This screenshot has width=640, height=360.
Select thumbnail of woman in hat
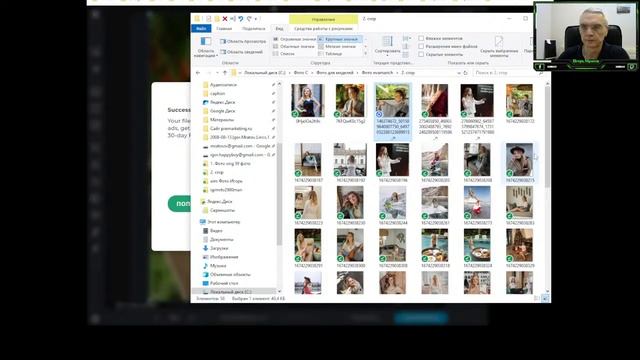pyautogui.click(x=519, y=160)
